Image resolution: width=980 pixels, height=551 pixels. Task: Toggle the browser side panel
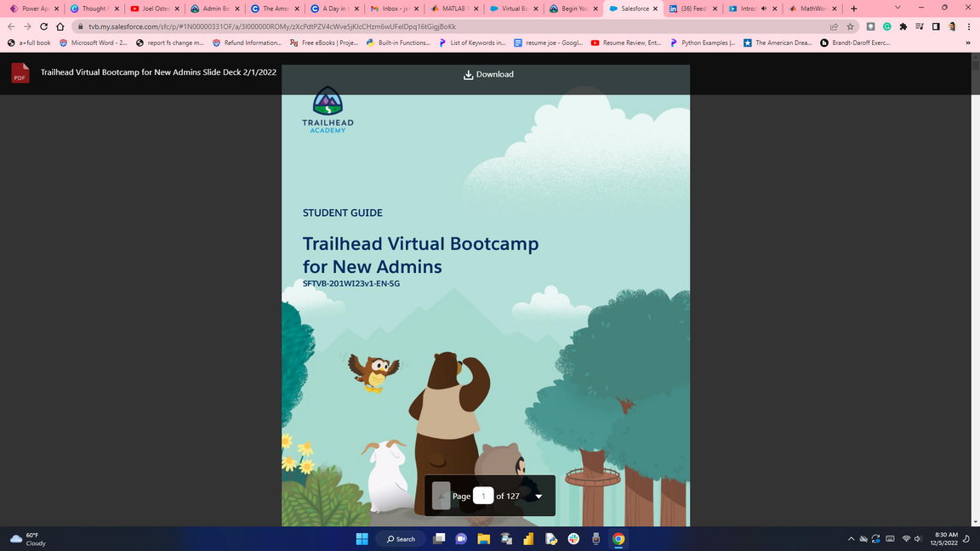(936, 27)
